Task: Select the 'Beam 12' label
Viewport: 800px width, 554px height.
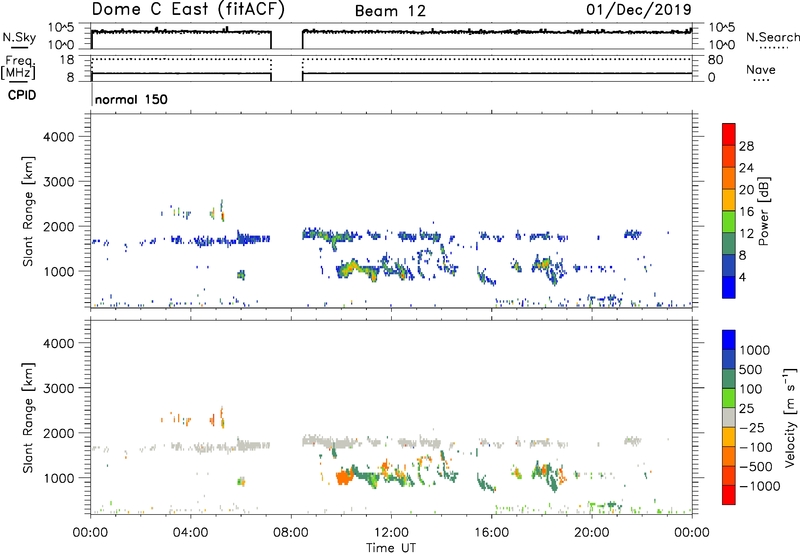Action: click(x=390, y=11)
